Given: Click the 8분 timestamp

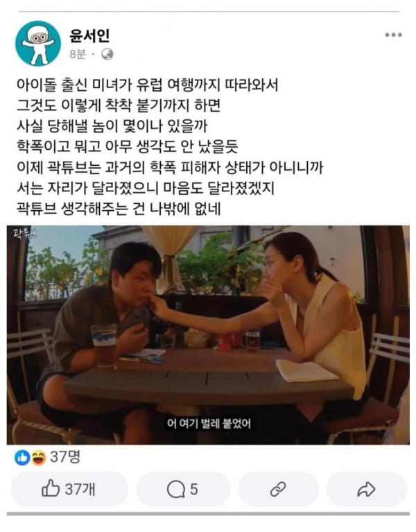Looking at the screenshot, I should tap(78, 54).
